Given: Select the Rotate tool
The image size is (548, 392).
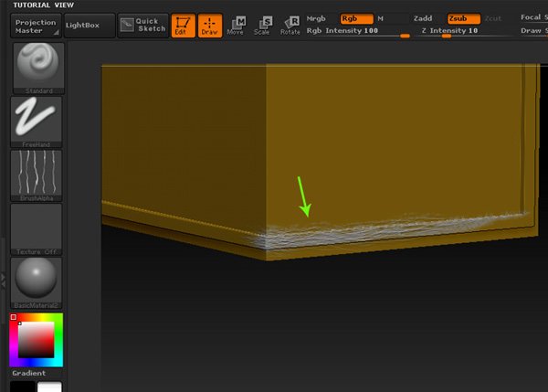Looking at the screenshot, I should tap(290, 26).
